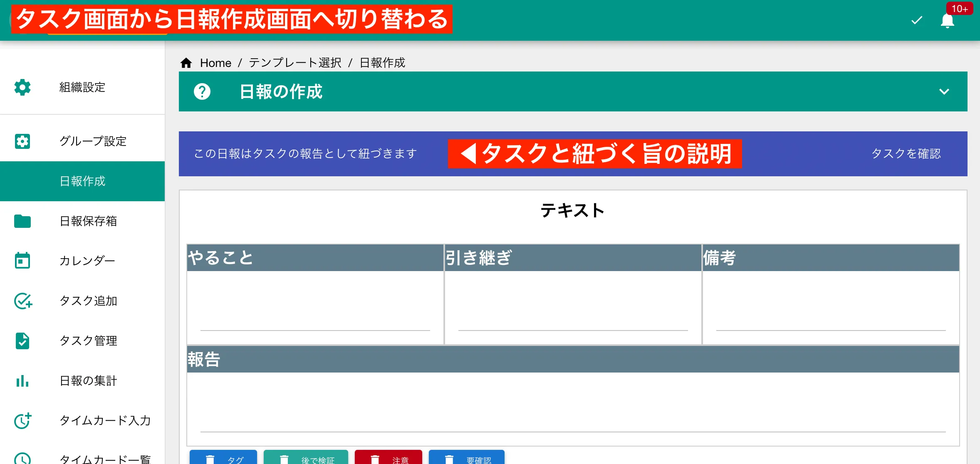
Task: Open the 日報保存箱 folder icon
Action: 22,221
